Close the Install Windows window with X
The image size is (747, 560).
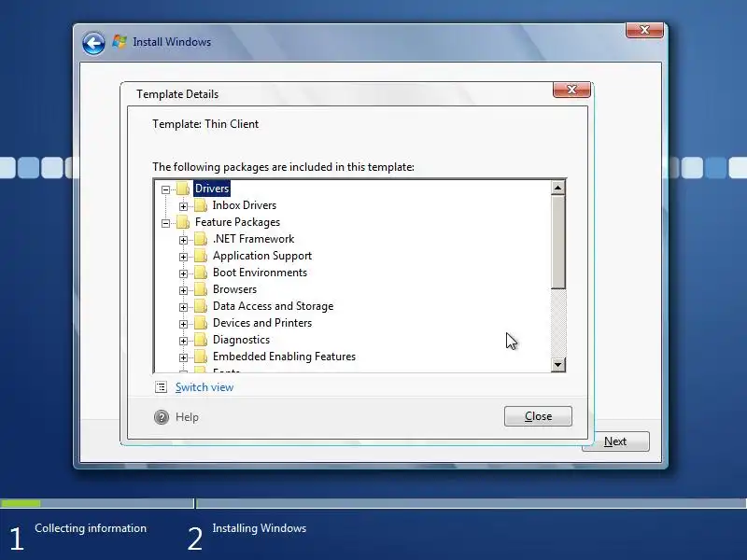[644, 30]
